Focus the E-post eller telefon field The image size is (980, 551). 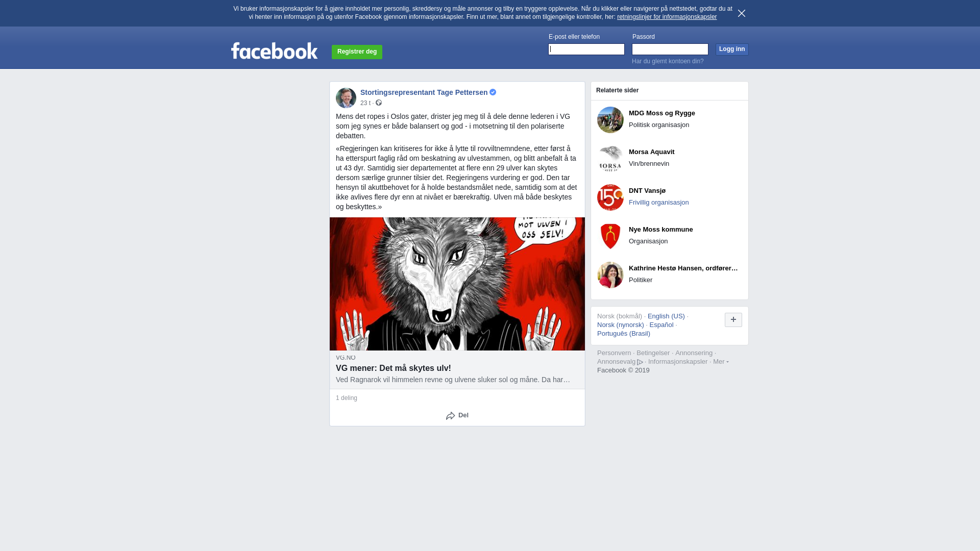tap(586, 49)
